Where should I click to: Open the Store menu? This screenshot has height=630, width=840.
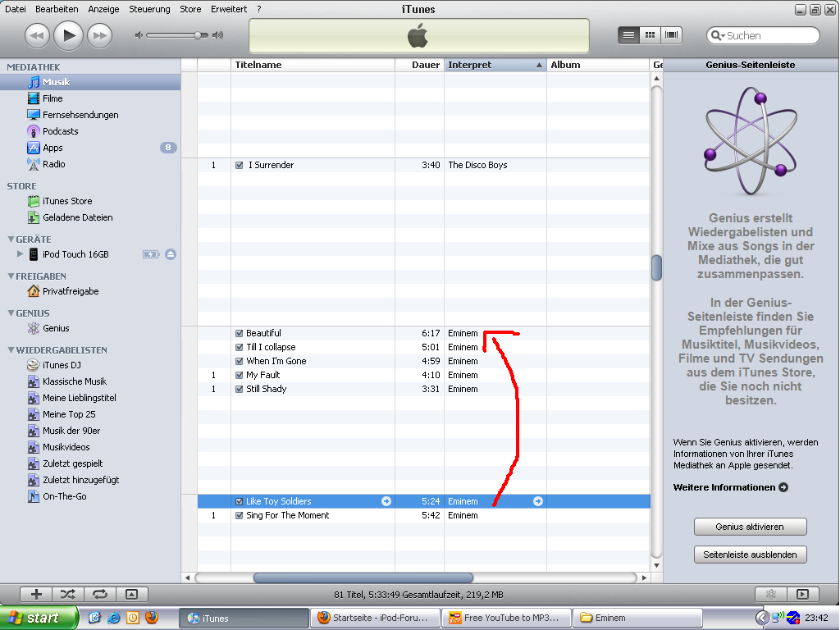tap(190, 9)
